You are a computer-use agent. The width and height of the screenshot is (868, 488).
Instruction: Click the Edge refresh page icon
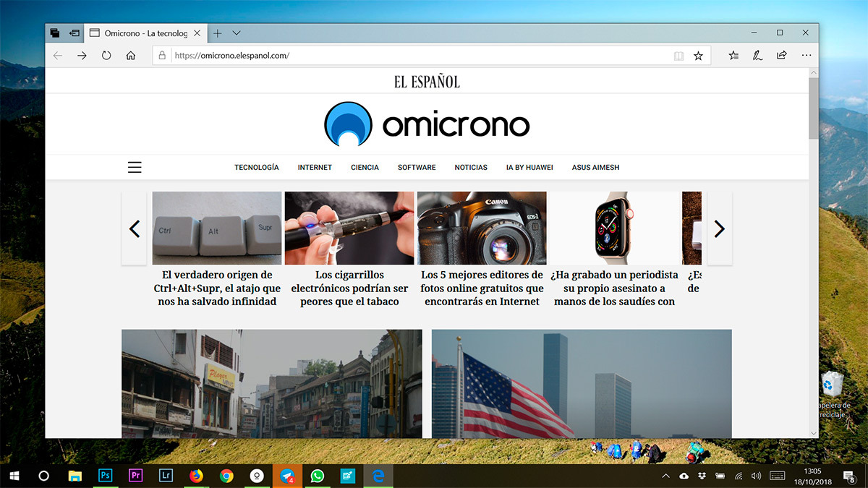click(x=106, y=56)
